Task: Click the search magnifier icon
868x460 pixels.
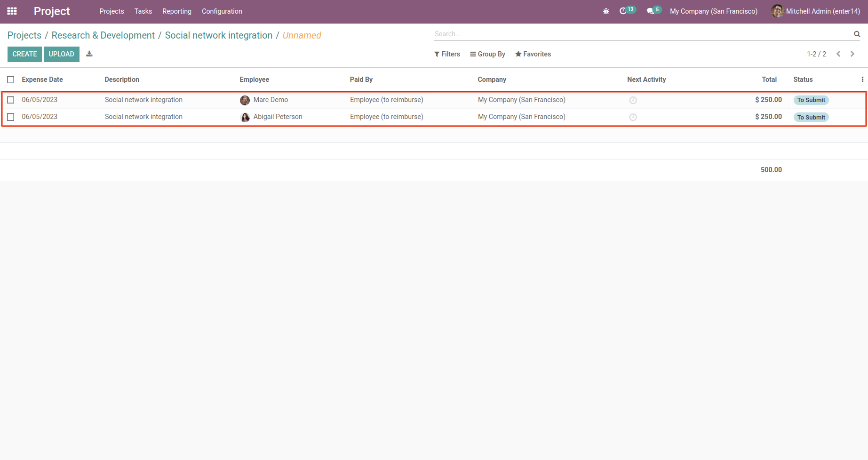Action: [857, 34]
